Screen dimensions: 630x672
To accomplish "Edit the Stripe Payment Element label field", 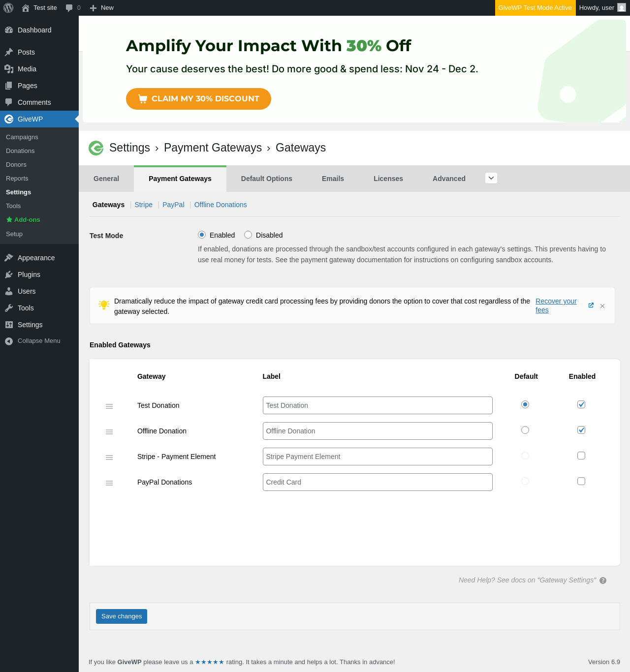I will (378, 457).
